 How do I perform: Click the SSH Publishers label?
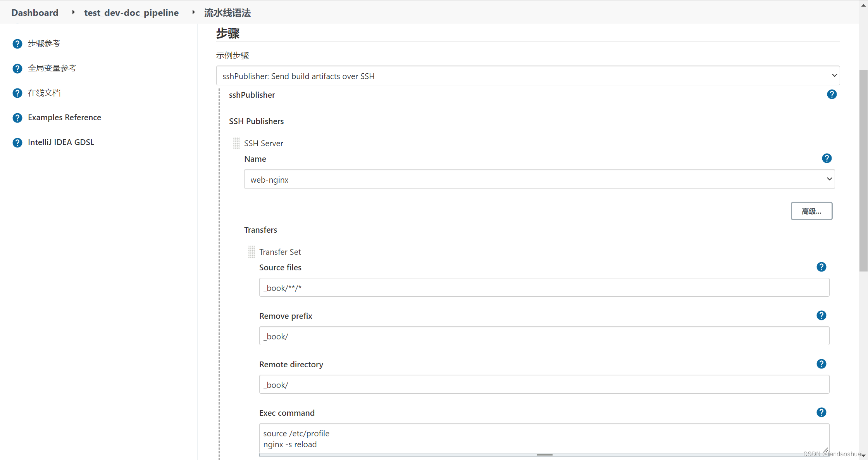click(256, 121)
